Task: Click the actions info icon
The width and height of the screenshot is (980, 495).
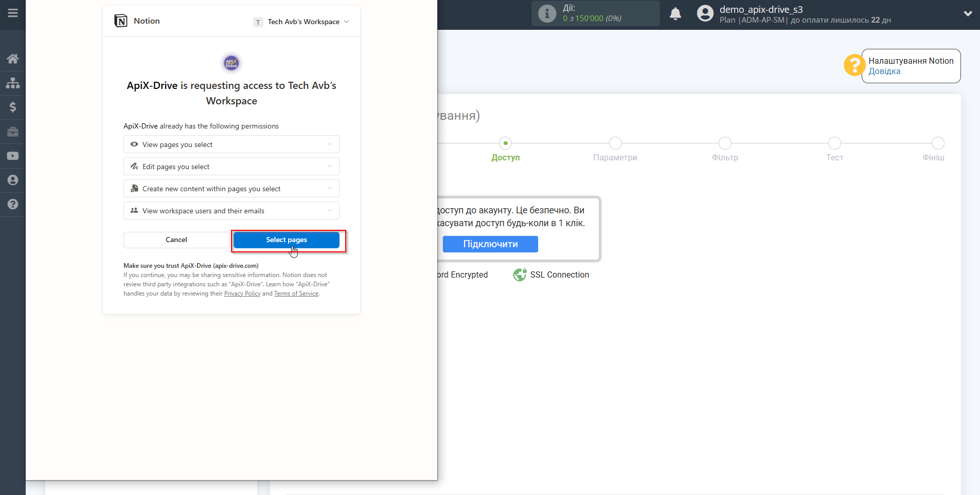Action: (547, 13)
